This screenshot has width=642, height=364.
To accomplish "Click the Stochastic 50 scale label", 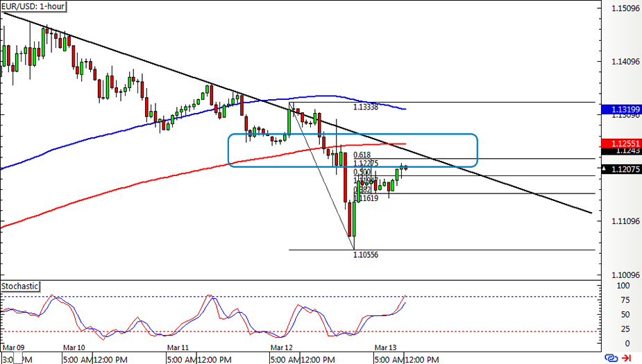I will click(625, 315).
